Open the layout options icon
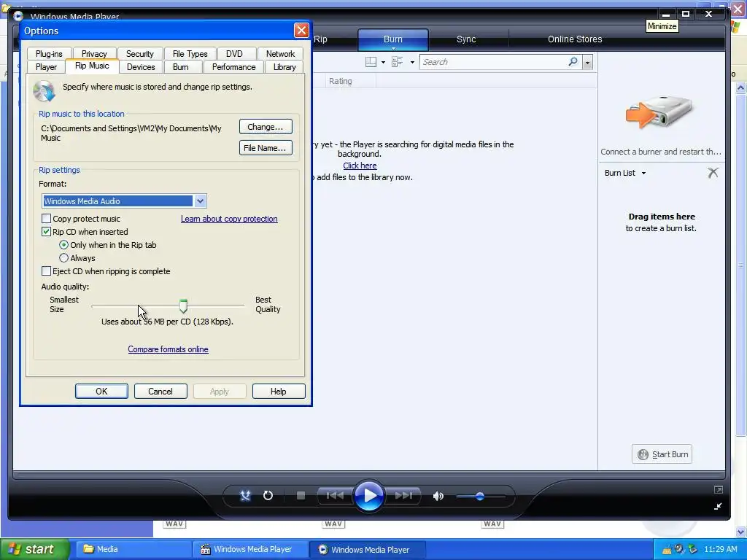This screenshot has height=560, width=747. click(371, 62)
